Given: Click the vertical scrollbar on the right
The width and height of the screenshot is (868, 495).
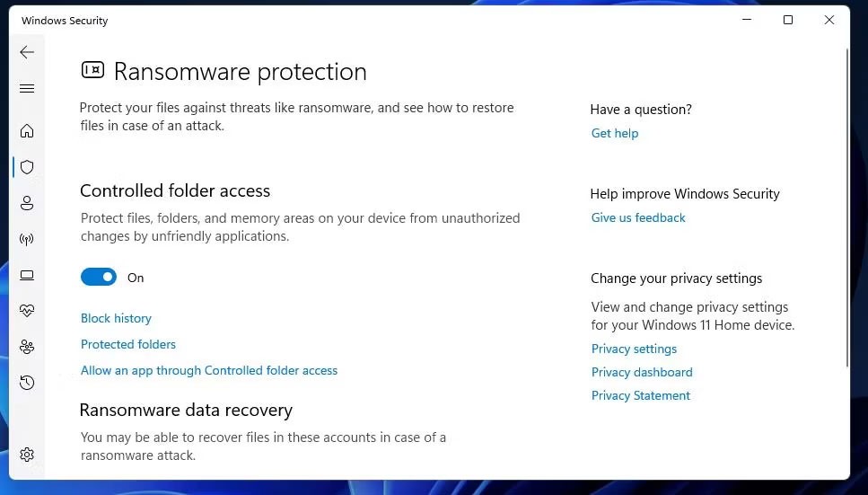Looking at the screenshot, I should tap(847, 207).
